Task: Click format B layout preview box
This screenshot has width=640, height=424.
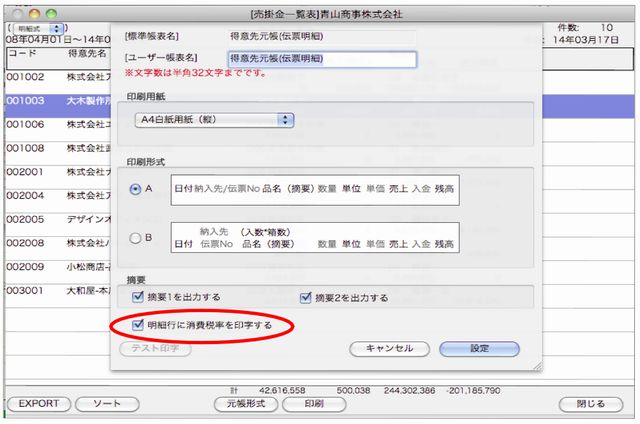Action: tap(315, 238)
